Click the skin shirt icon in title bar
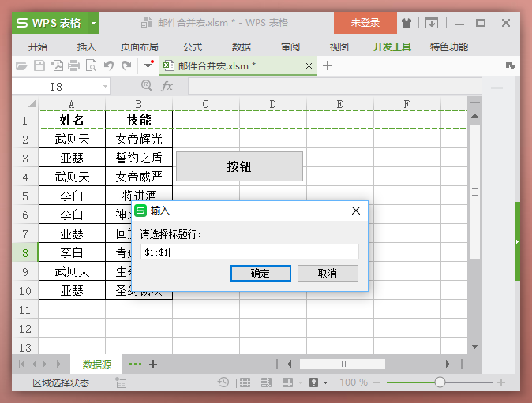The width and height of the screenshot is (532, 403). point(406,23)
